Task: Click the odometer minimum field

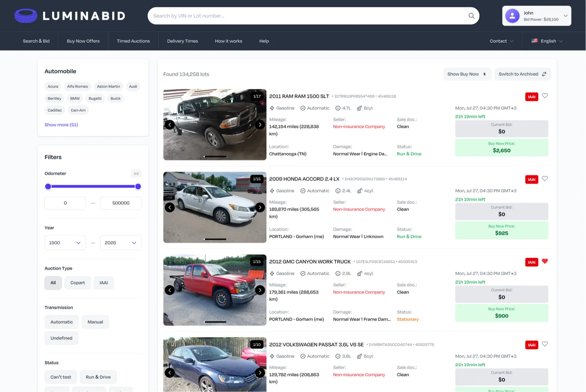Action: (x=65, y=203)
